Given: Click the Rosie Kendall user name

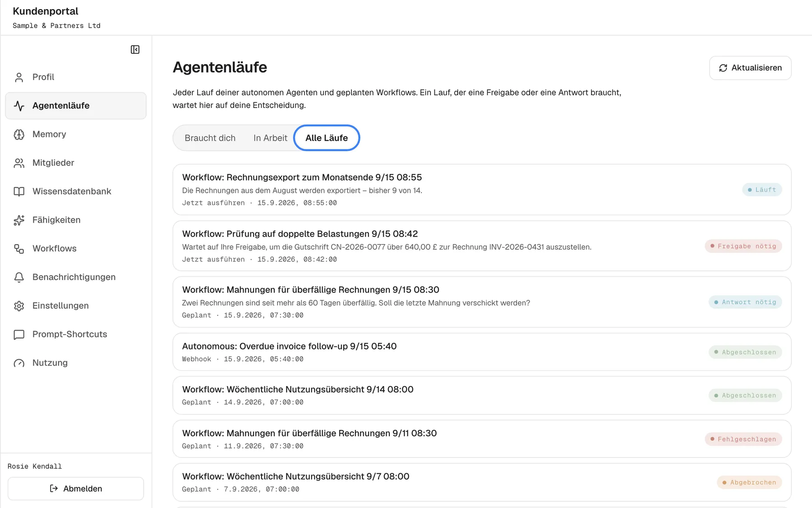Looking at the screenshot, I should click(35, 466).
